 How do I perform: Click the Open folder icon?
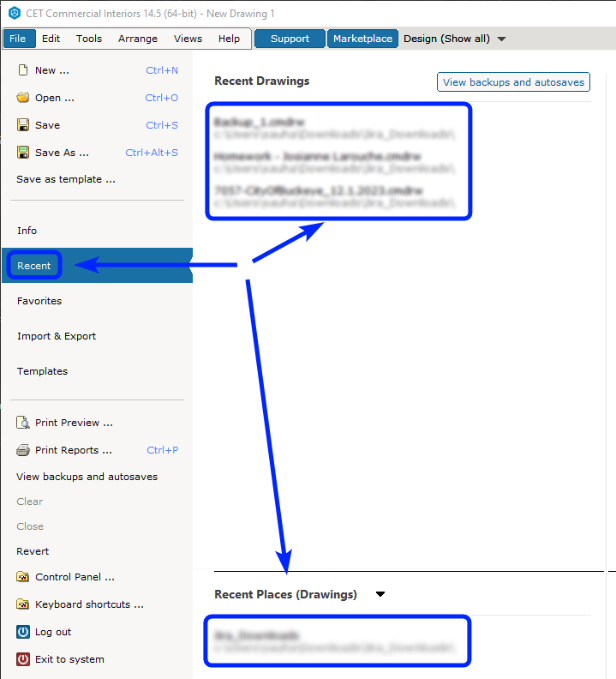click(x=23, y=98)
